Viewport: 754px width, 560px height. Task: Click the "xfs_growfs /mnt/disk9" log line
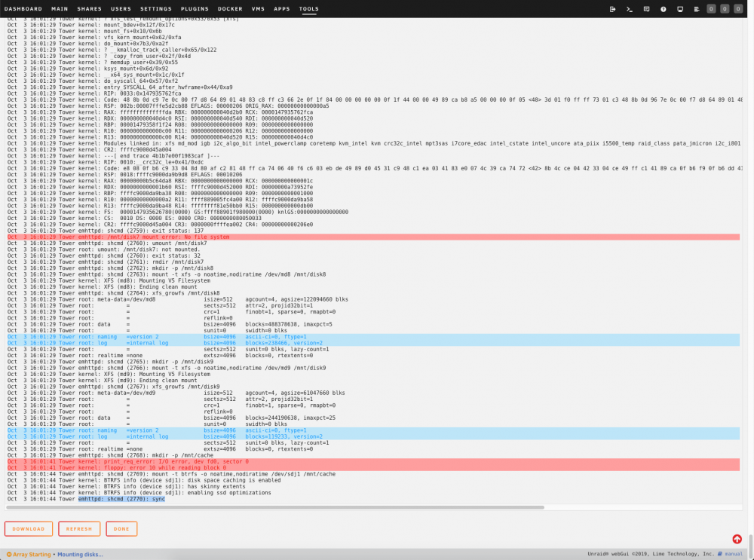pos(114,387)
